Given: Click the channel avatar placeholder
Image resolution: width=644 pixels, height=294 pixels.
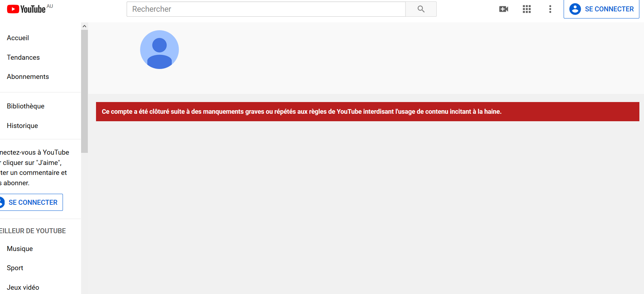Looking at the screenshot, I should coord(159,49).
